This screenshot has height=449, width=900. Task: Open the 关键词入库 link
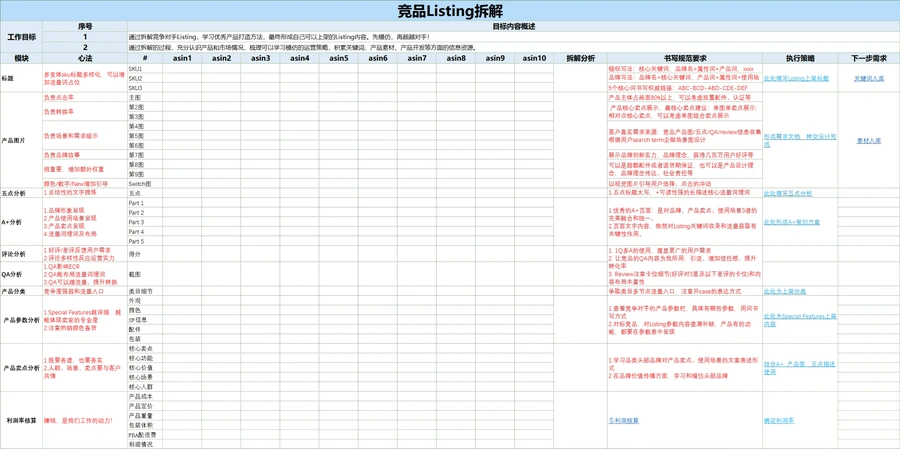coord(869,78)
